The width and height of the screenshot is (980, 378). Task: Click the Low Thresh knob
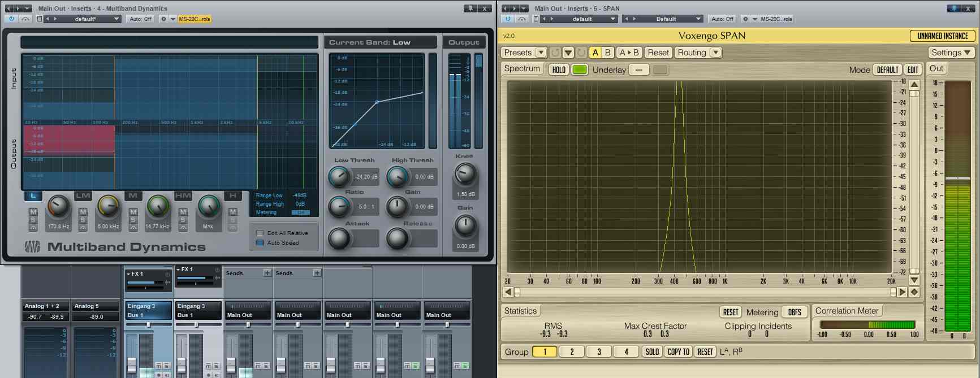pos(339,177)
